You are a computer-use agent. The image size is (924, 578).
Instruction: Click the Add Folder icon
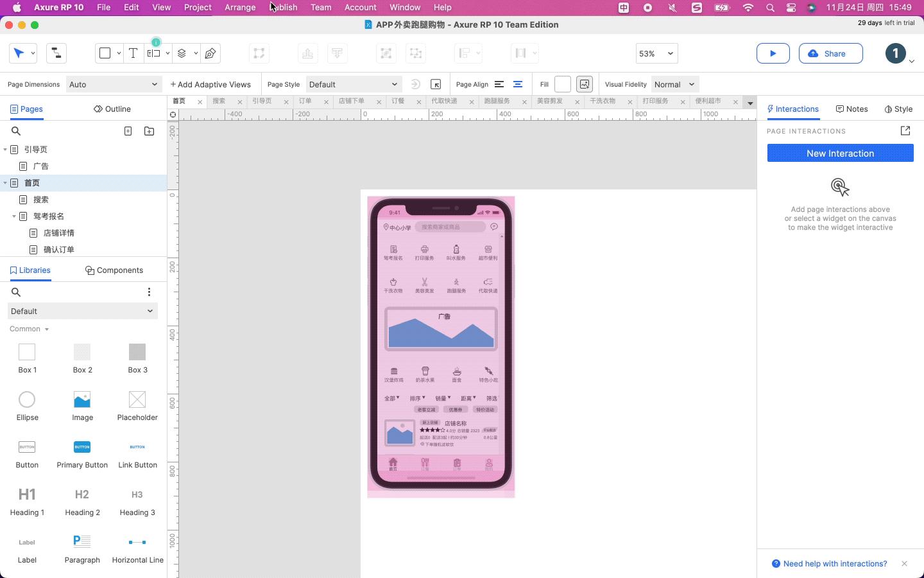150,131
